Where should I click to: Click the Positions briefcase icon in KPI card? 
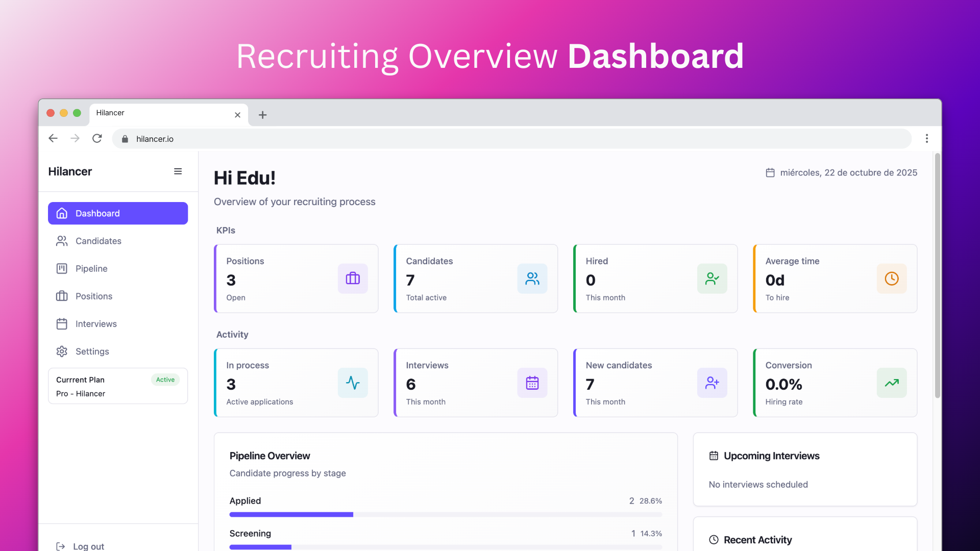(353, 279)
